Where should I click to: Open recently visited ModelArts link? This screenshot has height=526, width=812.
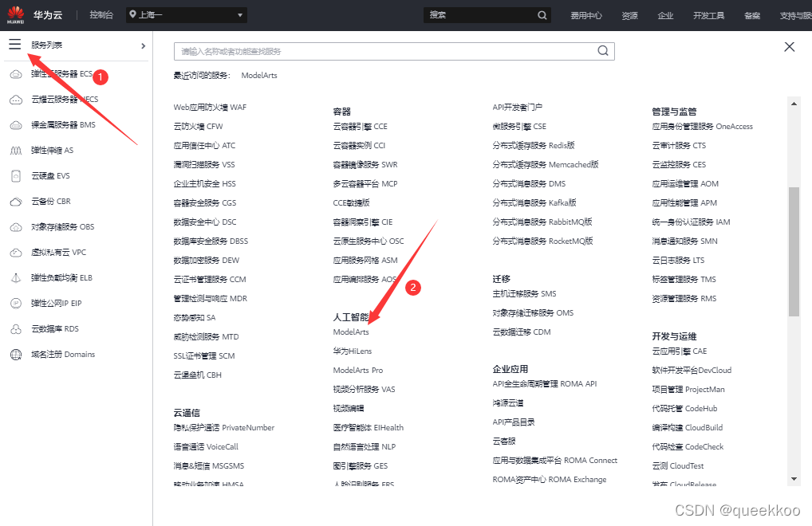(x=259, y=76)
